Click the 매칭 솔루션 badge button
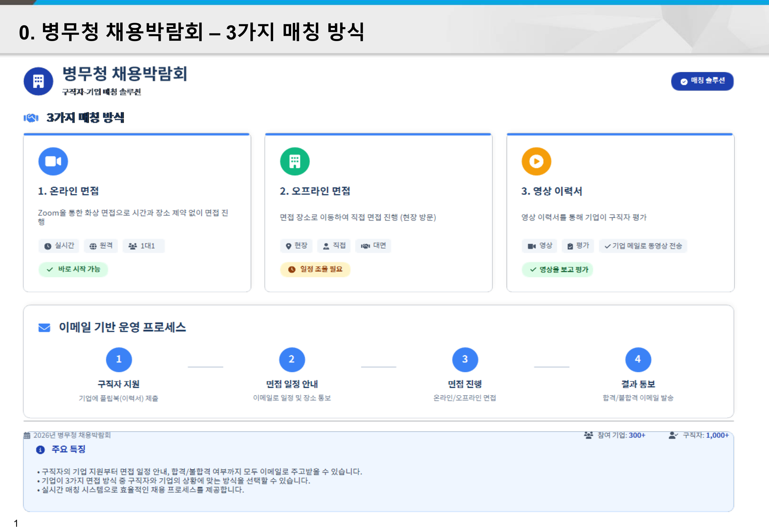769x532 pixels. point(702,81)
